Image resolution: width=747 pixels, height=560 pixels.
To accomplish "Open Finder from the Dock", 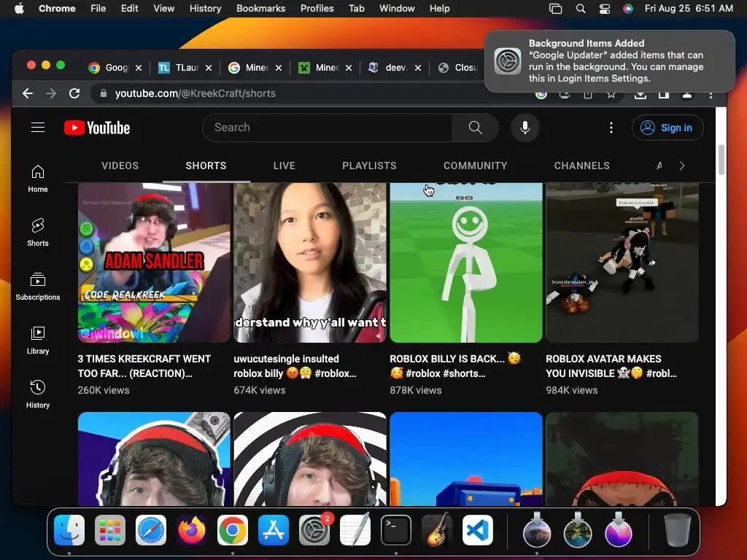I will [x=69, y=530].
